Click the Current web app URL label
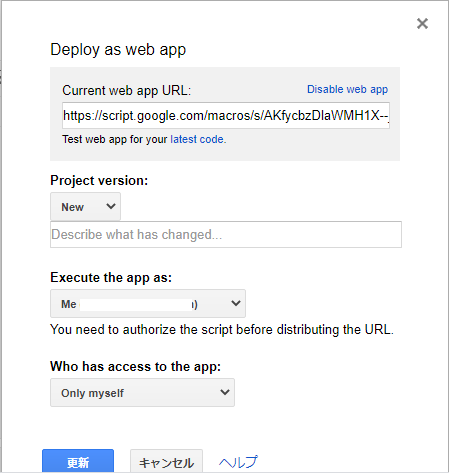Viewport: 449px width, 475px height. 127,90
